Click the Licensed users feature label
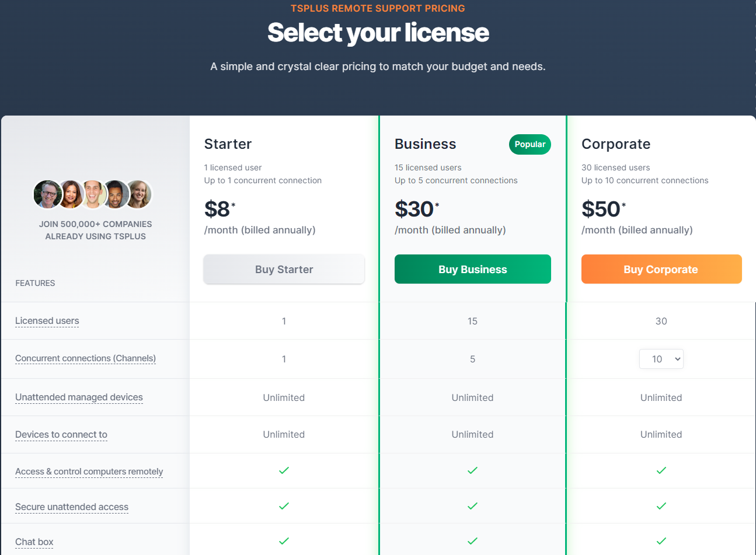 pos(47,321)
